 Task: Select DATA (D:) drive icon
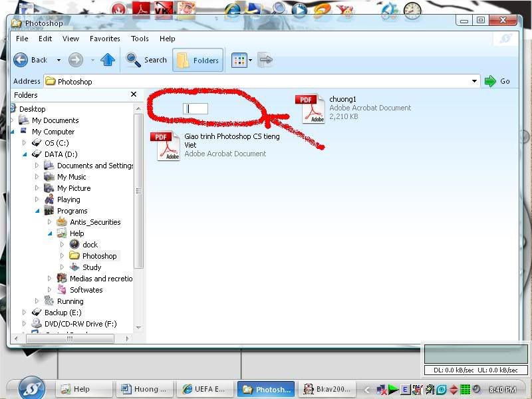37,154
